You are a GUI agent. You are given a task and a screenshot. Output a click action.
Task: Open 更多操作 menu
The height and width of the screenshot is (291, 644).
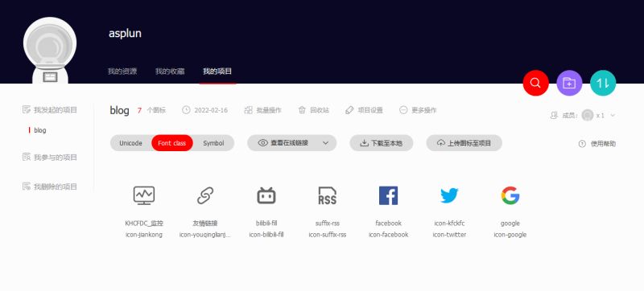pos(418,110)
